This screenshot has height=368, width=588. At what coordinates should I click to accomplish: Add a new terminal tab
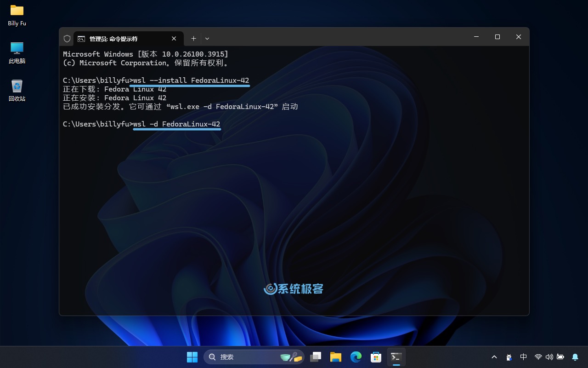pyautogui.click(x=193, y=39)
